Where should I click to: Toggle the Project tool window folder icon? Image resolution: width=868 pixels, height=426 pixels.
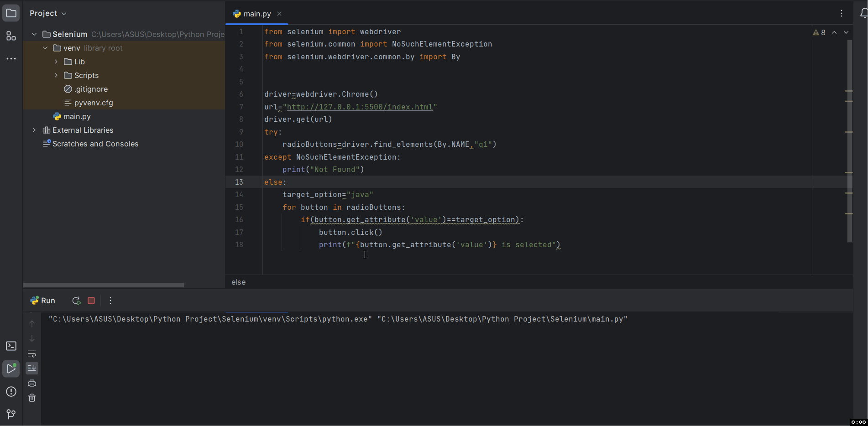(11, 13)
